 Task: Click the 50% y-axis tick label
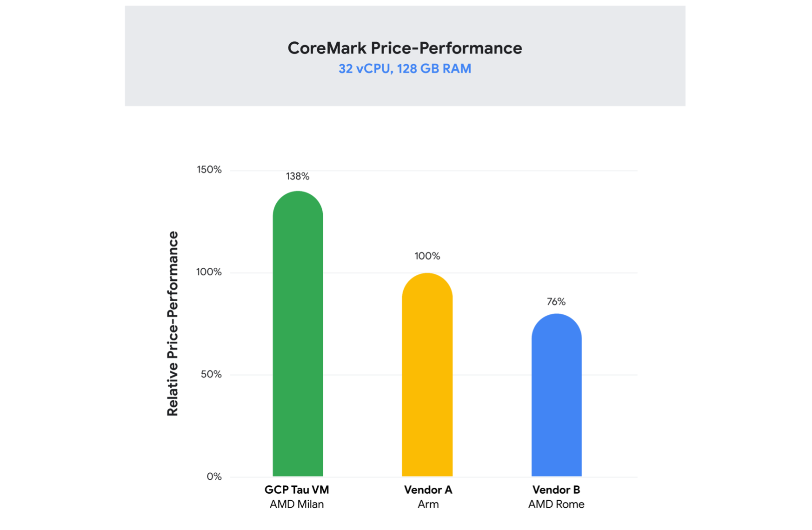click(211, 374)
